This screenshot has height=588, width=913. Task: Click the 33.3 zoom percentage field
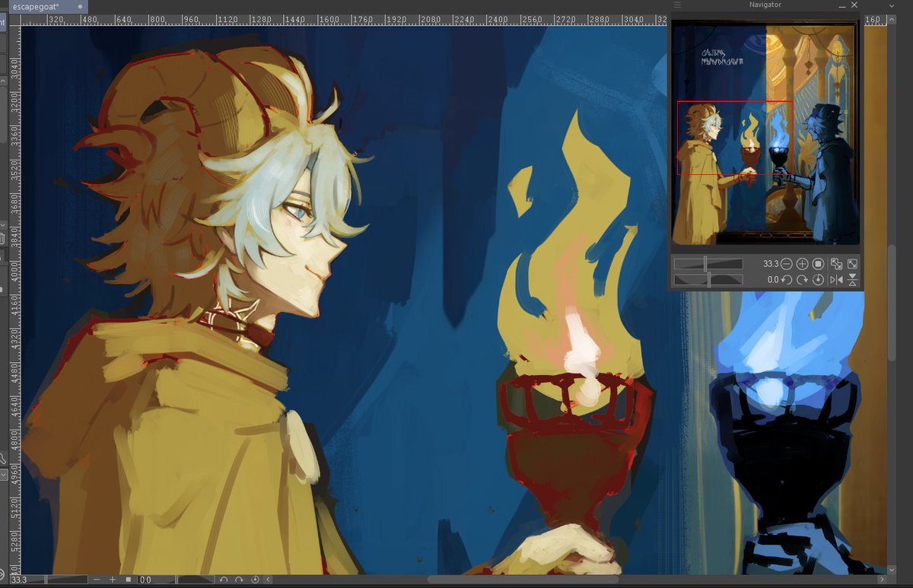pyautogui.click(x=770, y=265)
